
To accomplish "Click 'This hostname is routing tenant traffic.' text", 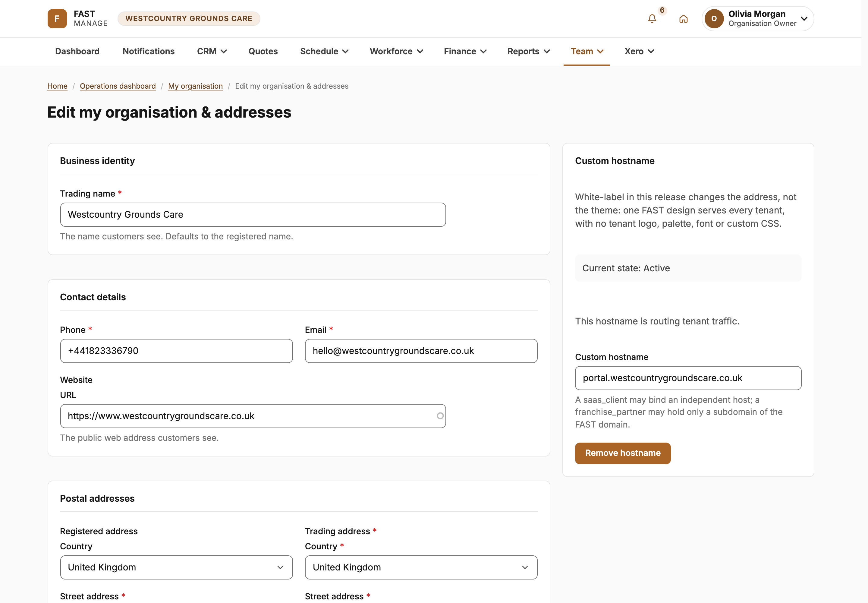I will pos(657,321).
